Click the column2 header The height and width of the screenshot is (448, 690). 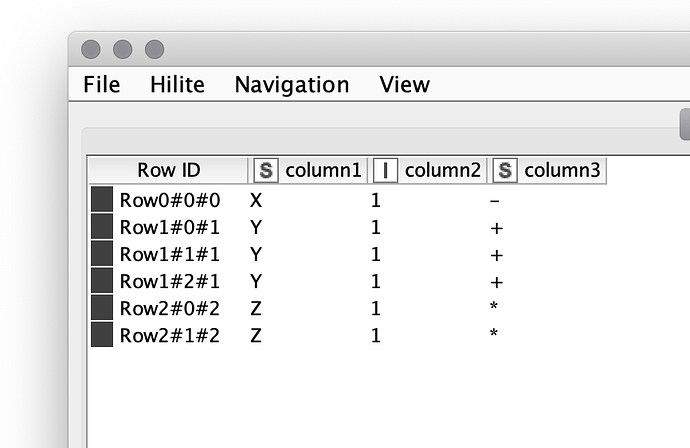tap(427, 170)
